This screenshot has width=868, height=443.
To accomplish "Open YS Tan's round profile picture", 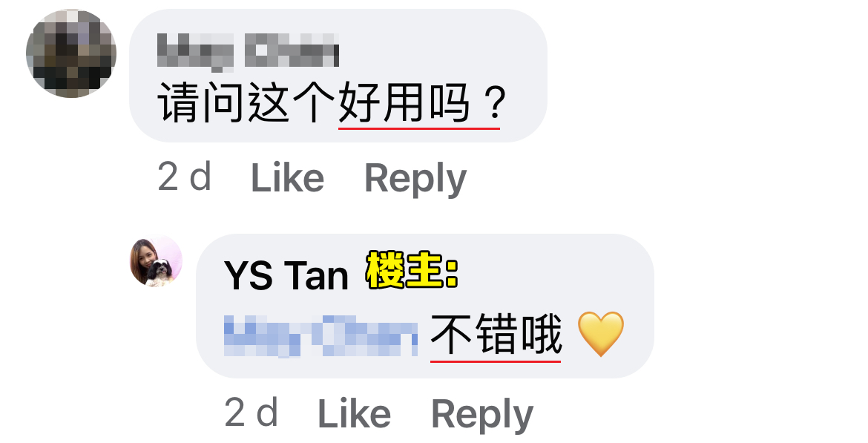I will tap(156, 260).
